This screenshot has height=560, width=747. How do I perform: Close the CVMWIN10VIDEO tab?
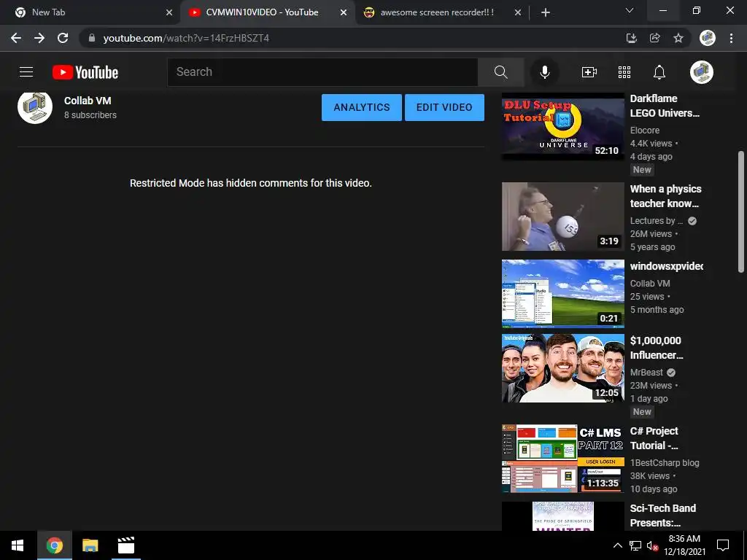pyautogui.click(x=344, y=12)
